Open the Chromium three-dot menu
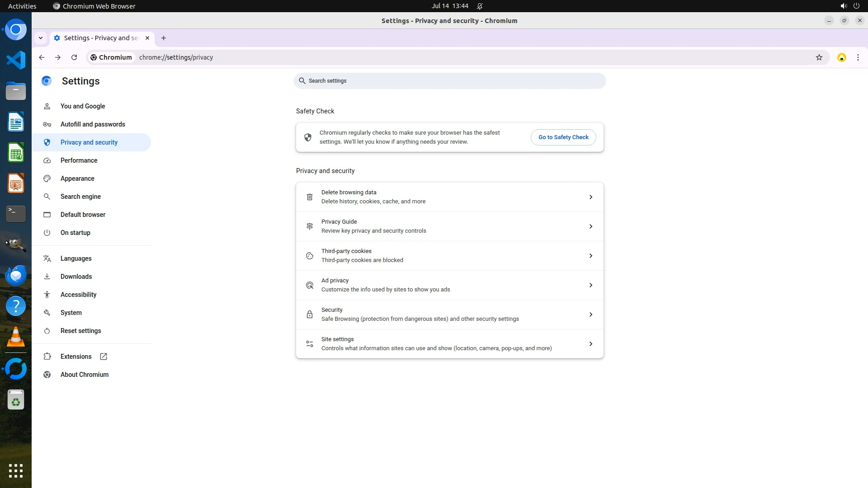 [858, 57]
